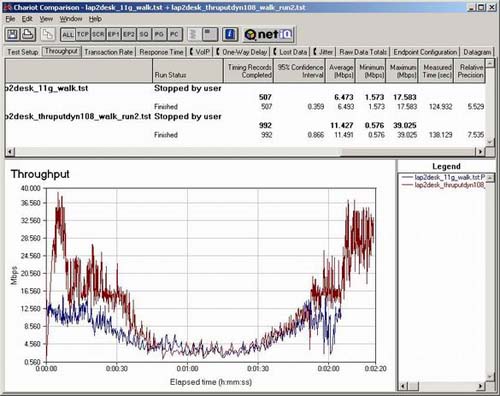Click the NetIQ logo button
Viewport: 500px width, 396px height.
[x=269, y=34]
